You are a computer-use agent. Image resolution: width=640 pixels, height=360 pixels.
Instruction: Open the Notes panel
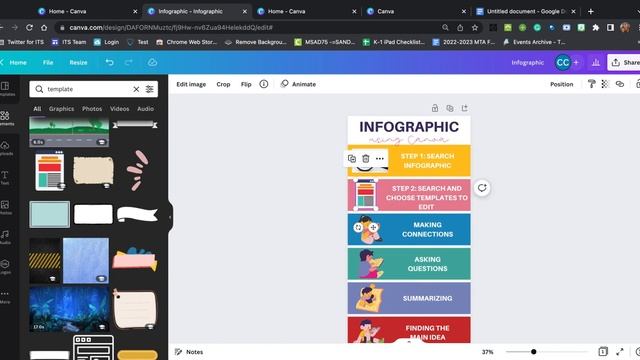(x=189, y=351)
